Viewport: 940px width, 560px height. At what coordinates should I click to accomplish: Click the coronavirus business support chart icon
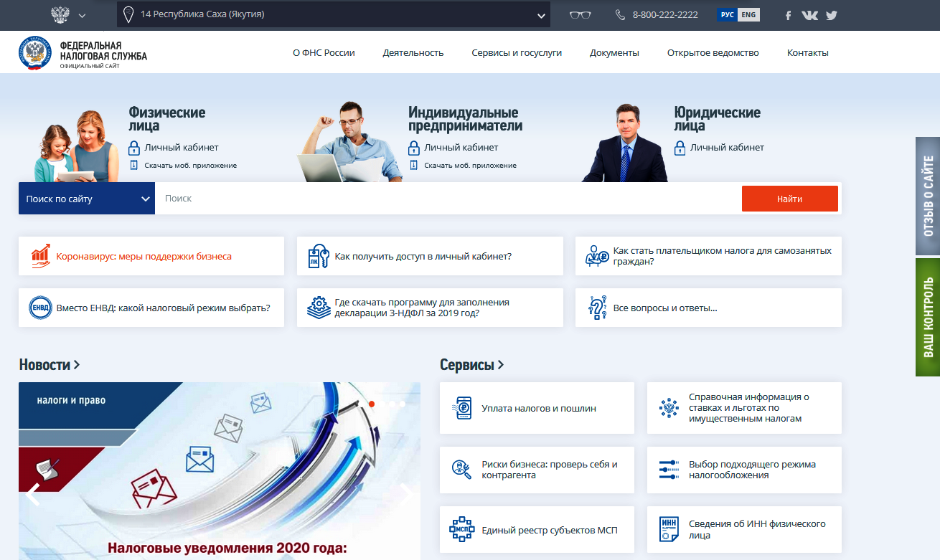(41, 256)
